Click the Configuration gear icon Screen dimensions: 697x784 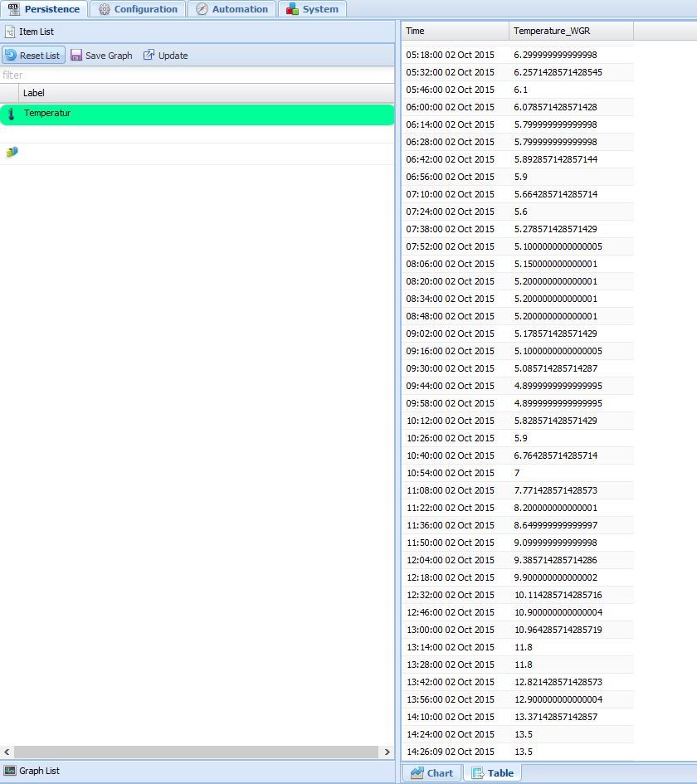pyautogui.click(x=104, y=9)
